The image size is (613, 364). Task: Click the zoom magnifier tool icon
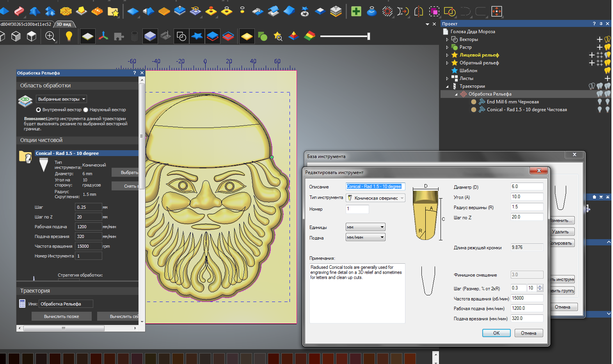[x=50, y=36]
